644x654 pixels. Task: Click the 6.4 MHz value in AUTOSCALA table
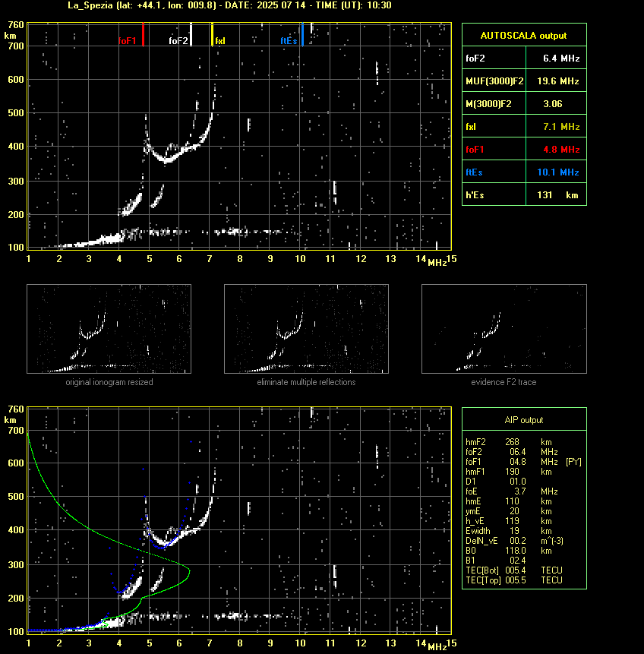pyautogui.click(x=561, y=58)
